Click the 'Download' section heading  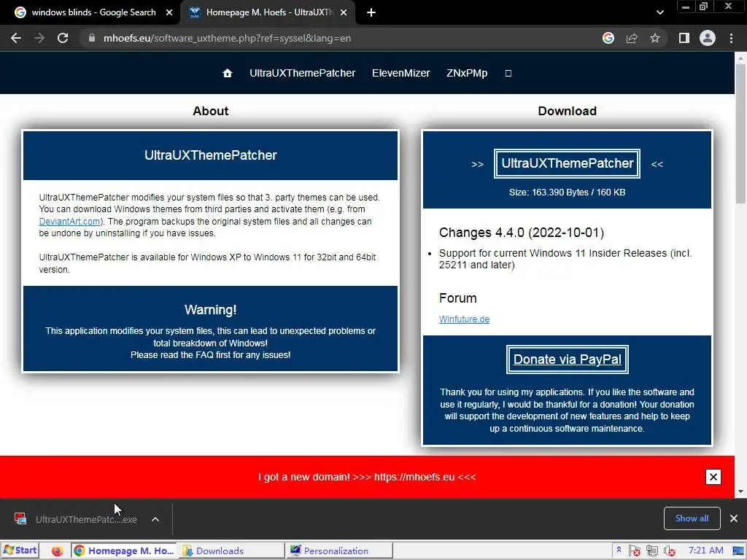[x=567, y=111]
